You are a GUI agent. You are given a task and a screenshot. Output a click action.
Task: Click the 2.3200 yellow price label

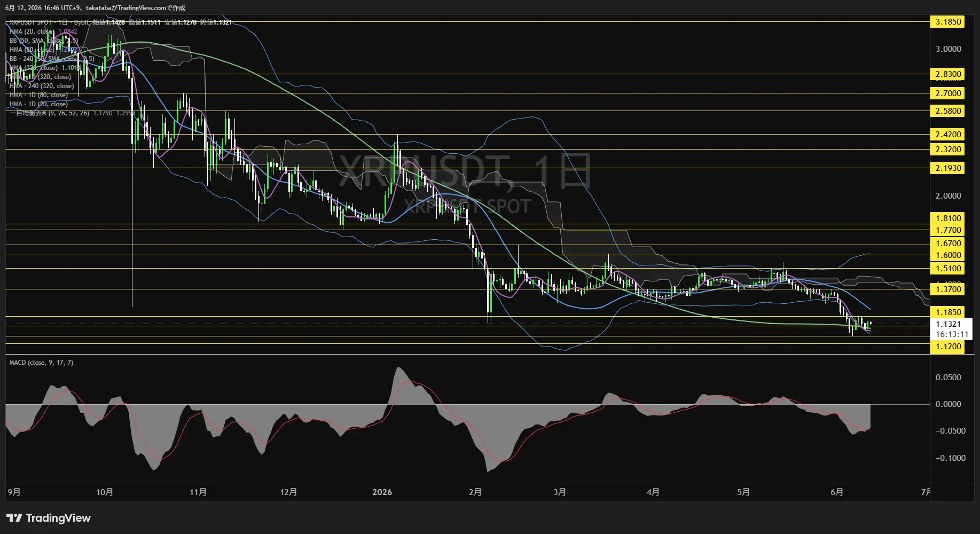click(948, 150)
